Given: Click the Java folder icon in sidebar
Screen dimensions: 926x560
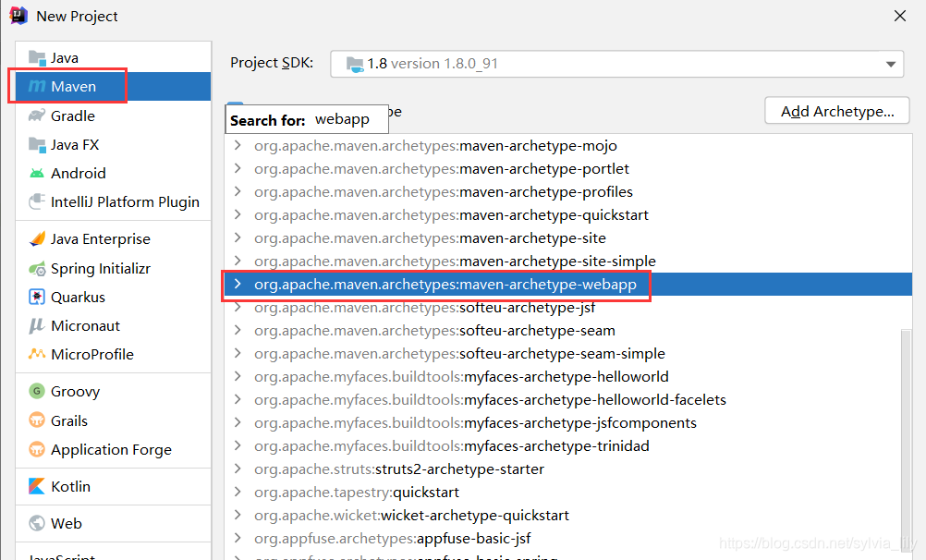Looking at the screenshot, I should click(37, 58).
